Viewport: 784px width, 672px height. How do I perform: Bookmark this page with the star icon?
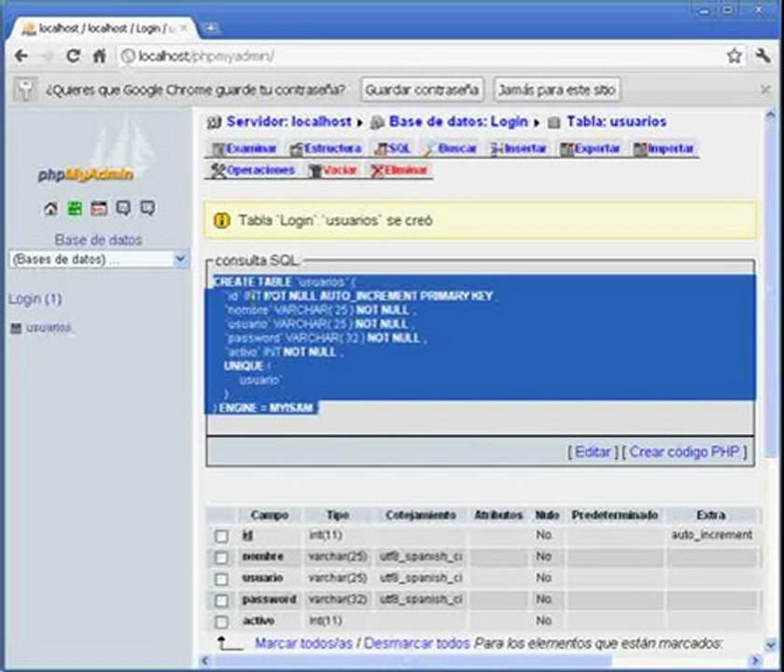[734, 55]
